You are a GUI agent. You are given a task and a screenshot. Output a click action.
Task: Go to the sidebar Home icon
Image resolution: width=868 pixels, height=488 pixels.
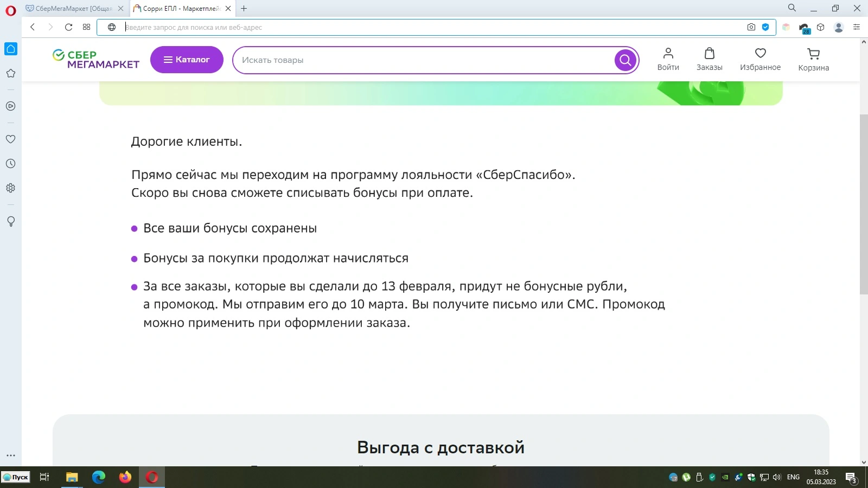click(x=11, y=49)
